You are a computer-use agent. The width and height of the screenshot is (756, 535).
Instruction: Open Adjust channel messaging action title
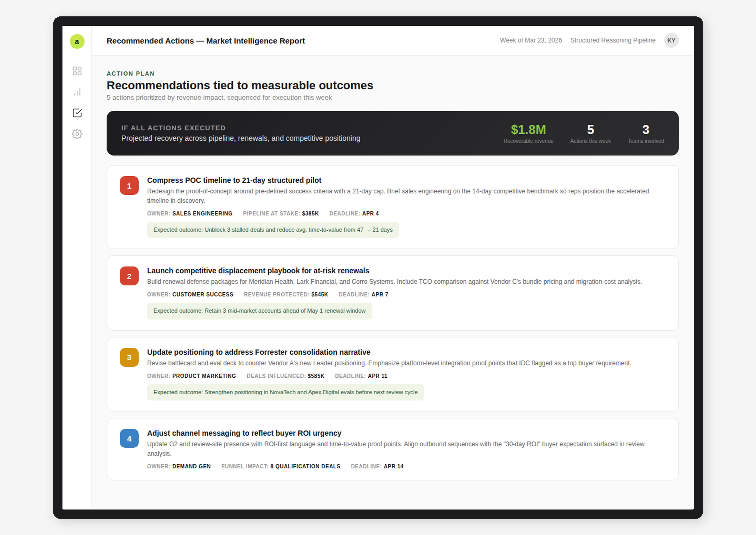click(244, 433)
